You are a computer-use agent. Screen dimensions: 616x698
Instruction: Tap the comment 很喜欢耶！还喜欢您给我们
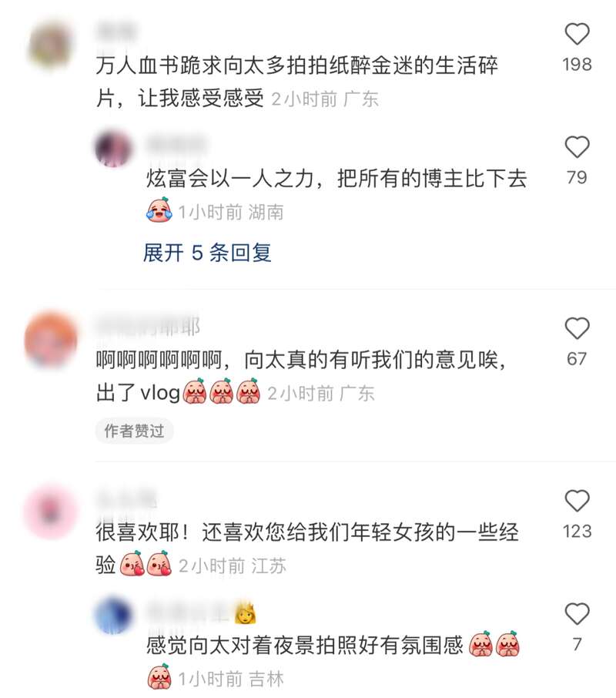[x=307, y=549]
